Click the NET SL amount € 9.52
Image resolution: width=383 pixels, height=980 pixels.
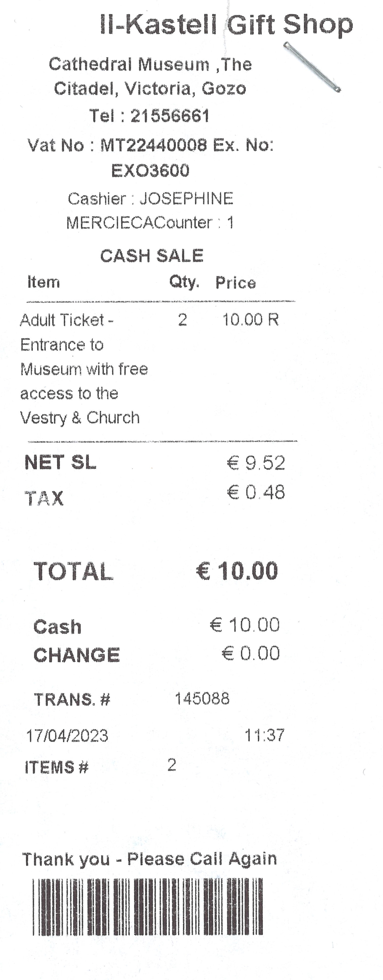click(256, 463)
